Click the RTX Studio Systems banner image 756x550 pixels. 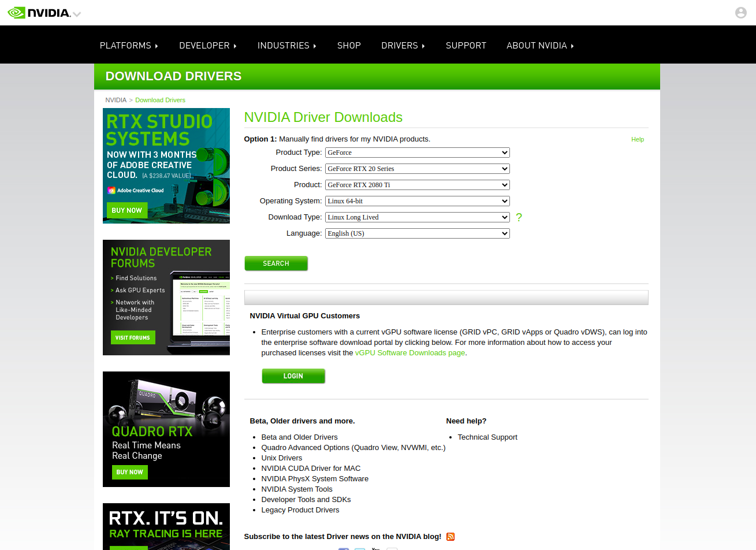pos(166,166)
